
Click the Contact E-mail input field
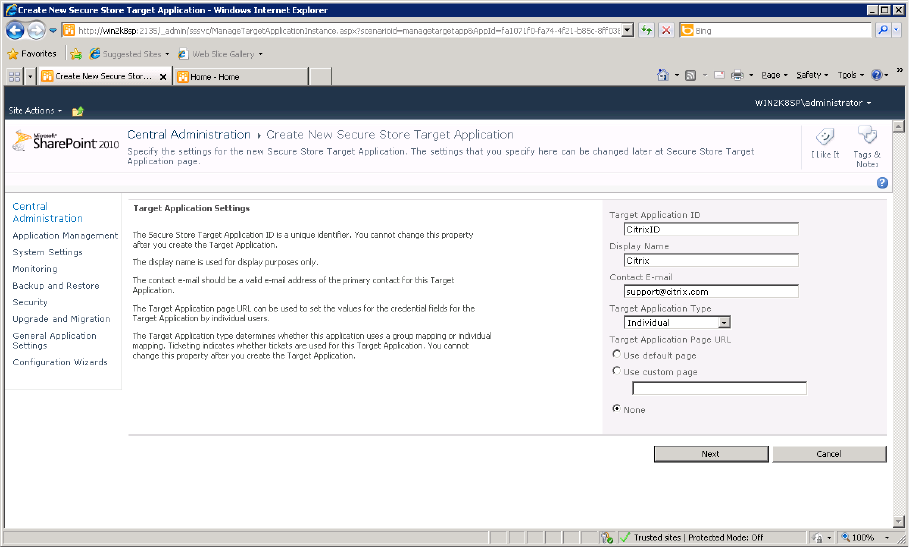click(711, 291)
